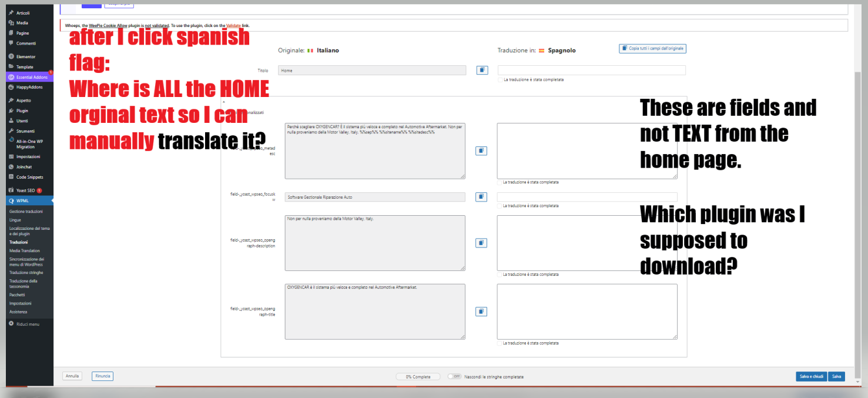Click original Titolo field containing Home
Image resolution: width=868 pixels, height=398 pixels.
tap(372, 70)
